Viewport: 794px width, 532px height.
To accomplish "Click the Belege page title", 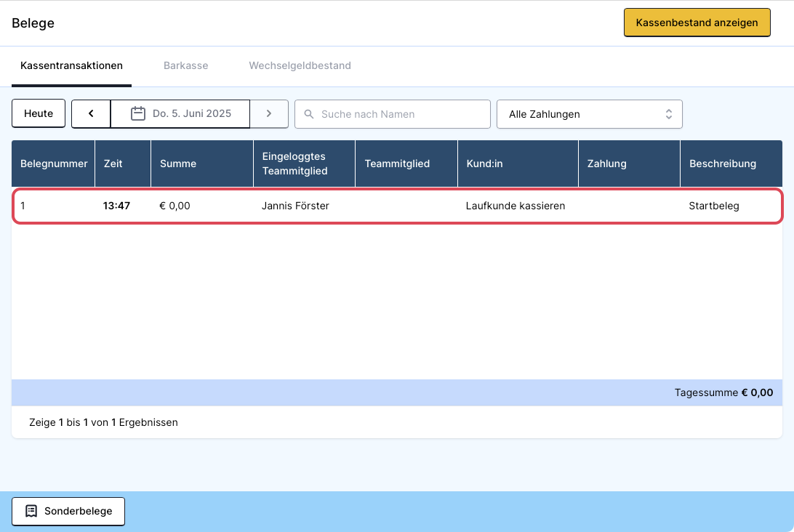I will pos(33,23).
